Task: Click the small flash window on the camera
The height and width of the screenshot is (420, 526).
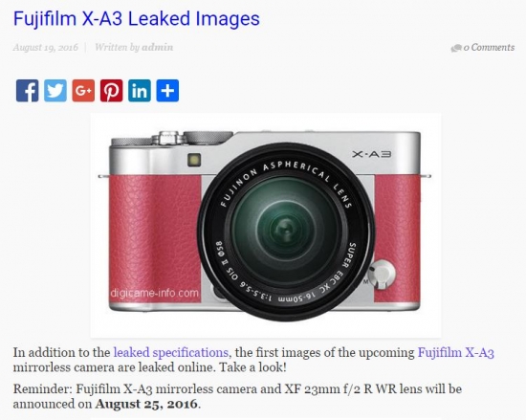Action: pyautogui.click(x=194, y=160)
